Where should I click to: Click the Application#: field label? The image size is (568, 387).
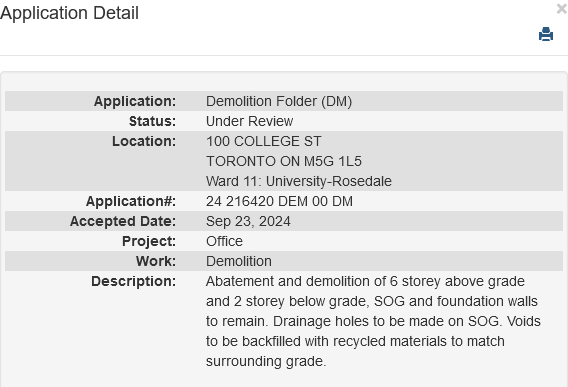click(131, 201)
